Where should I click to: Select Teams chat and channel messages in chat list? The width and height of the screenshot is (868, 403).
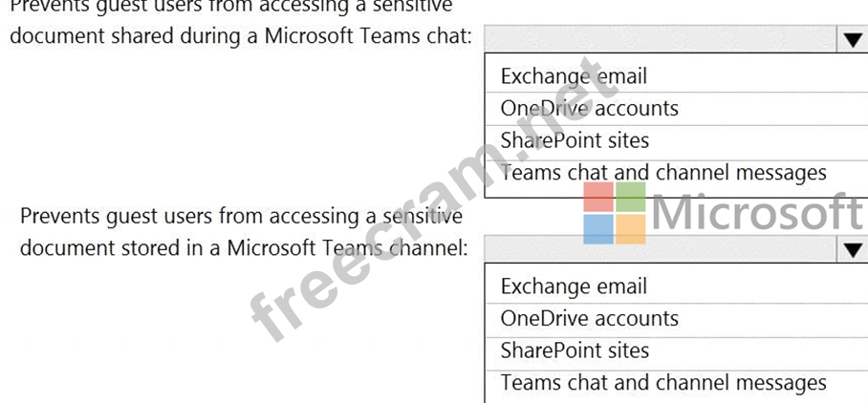[663, 173]
